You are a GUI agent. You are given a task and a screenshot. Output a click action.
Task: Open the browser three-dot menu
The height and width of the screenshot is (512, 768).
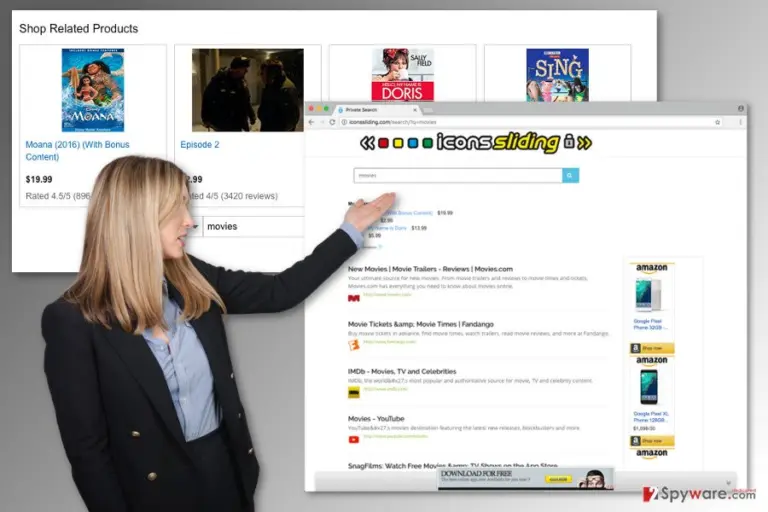[x=740, y=122]
